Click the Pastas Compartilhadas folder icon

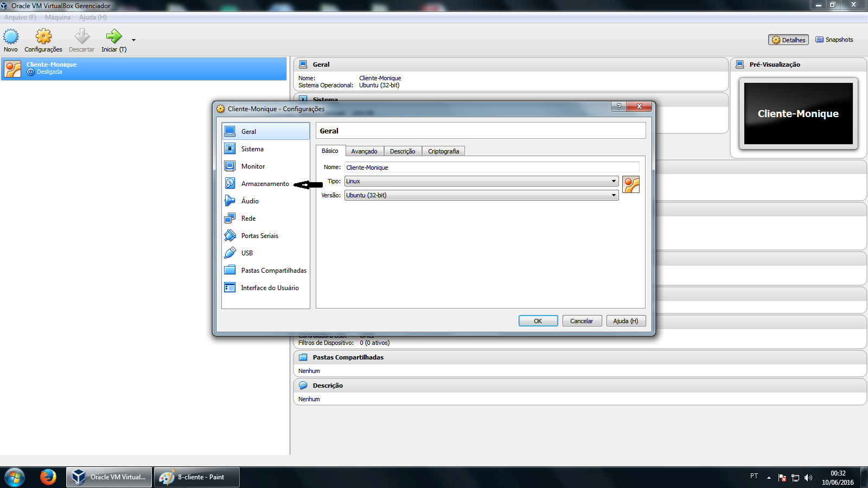(x=230, y=270)
